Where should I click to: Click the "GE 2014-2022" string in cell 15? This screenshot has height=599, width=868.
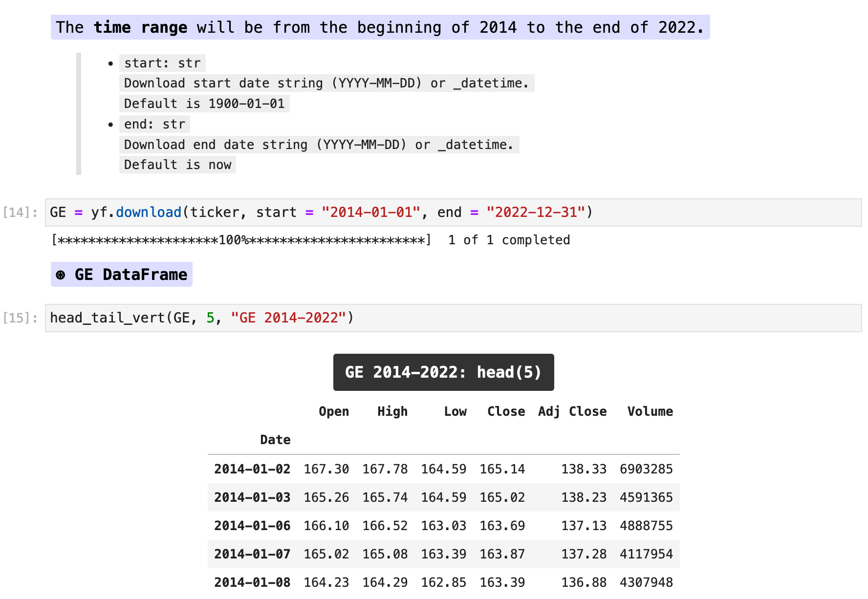[x=288, y=318]
